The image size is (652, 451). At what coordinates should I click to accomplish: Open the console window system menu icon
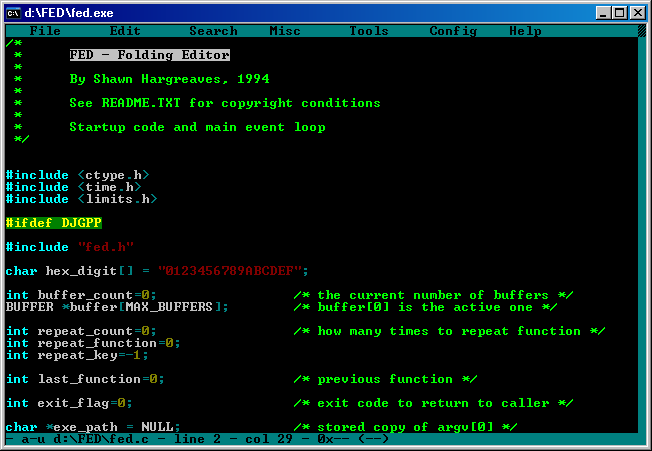13,12
